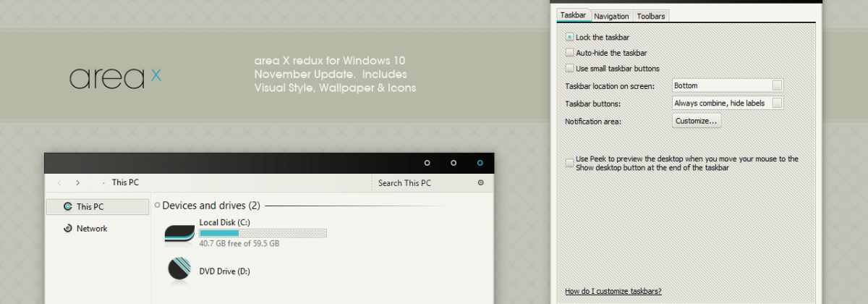868x304 pixels.
Task: Click the cyan close circle in Explorer titlebar
Action: pos(480,163)
